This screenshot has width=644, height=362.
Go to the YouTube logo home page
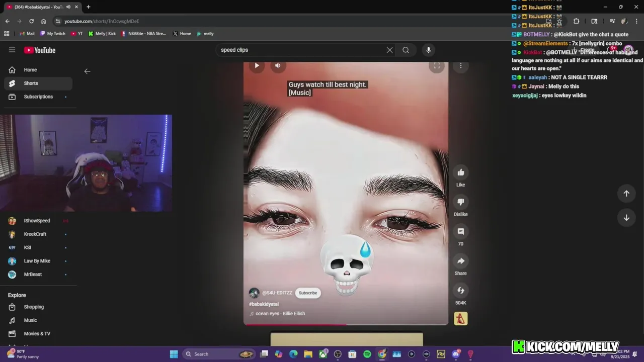coord(40,50)
